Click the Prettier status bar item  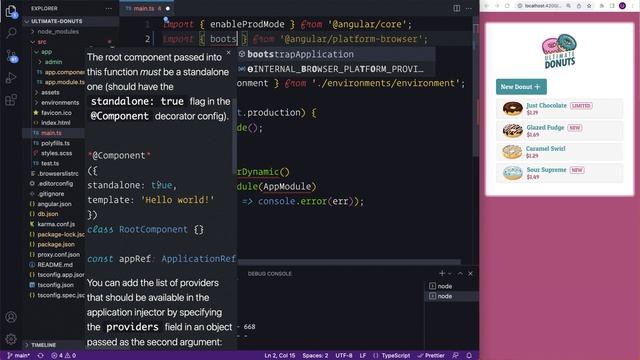coord(431,356)
